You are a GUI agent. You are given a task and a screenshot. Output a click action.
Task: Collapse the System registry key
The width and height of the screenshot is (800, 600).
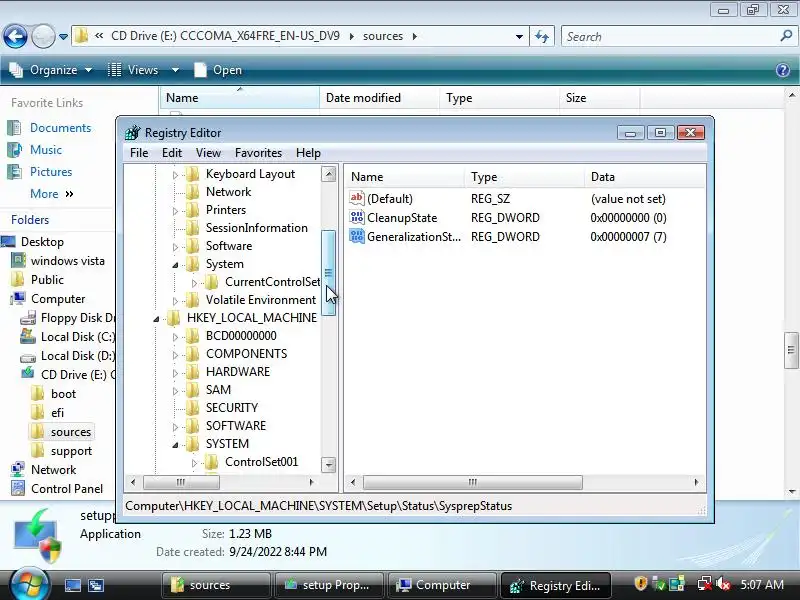click(175, 265)
